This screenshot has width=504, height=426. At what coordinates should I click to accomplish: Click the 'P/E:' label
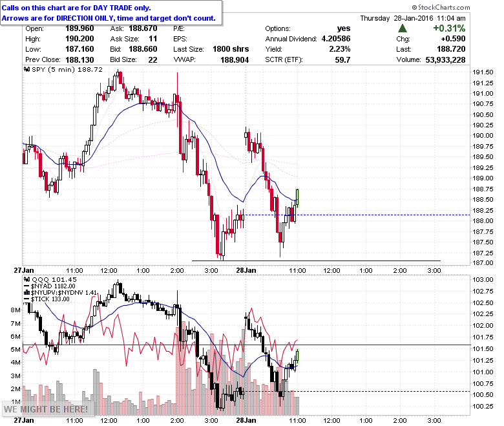tap(179, 28)
